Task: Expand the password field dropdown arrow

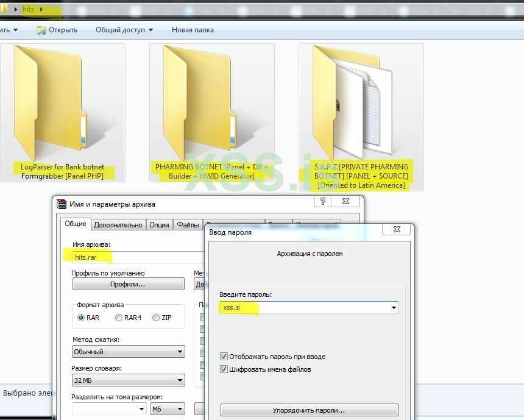Action: pos(394,308)
